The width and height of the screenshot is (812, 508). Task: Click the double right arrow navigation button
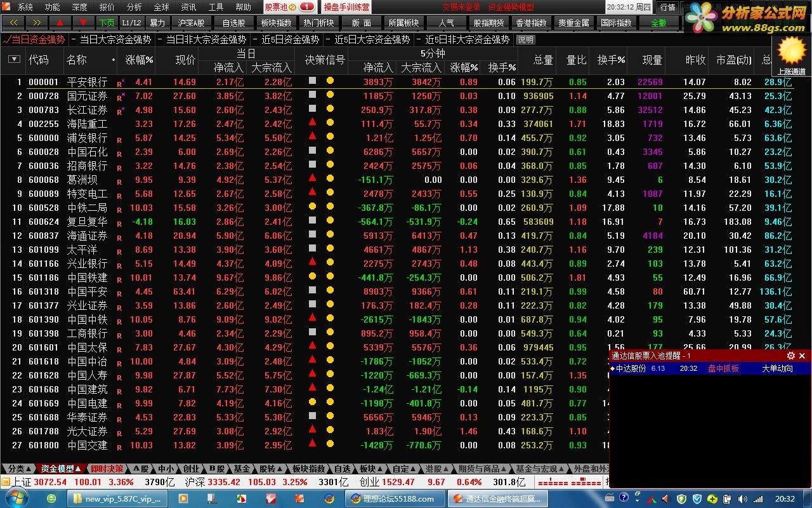tap(36, 22)
